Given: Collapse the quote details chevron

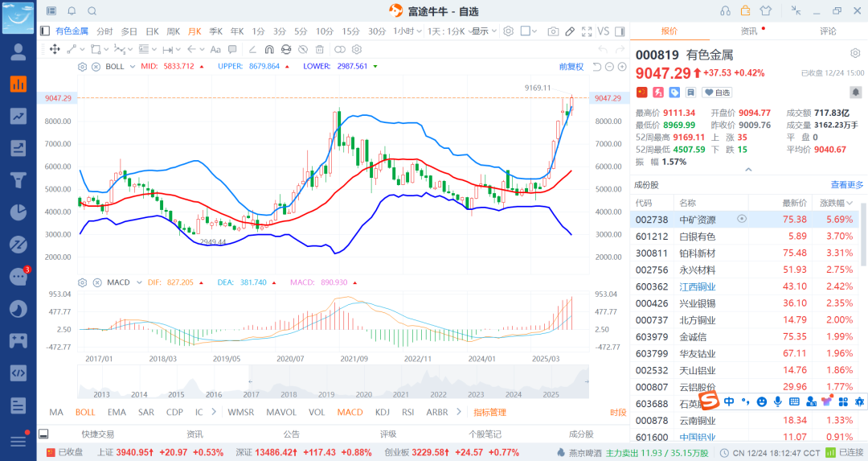Looking at the screenshot, I should tap(748, 170).
